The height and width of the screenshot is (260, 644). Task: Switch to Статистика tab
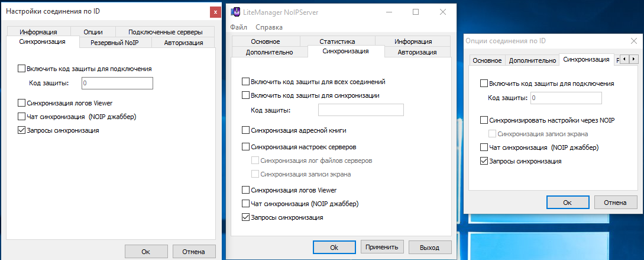click(x=337, y=41)
